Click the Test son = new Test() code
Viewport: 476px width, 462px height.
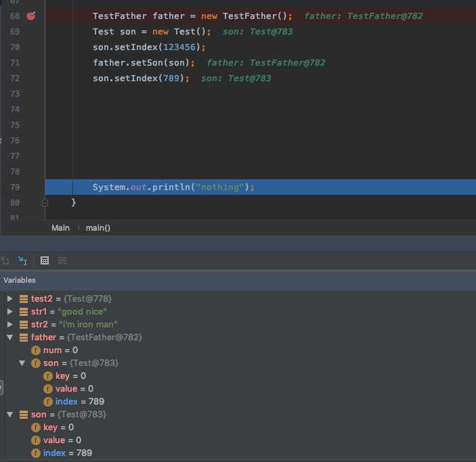click(x=152, y=32)
